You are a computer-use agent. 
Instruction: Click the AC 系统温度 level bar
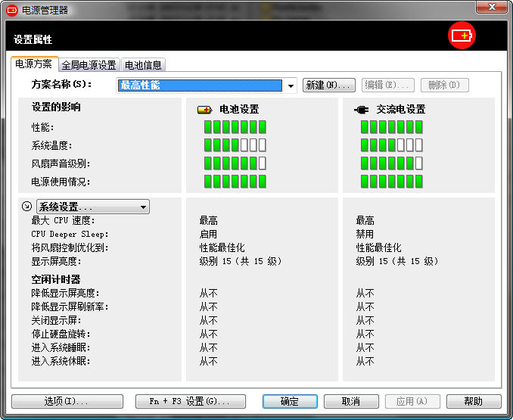pyautogui.click(x=391, y=145)
